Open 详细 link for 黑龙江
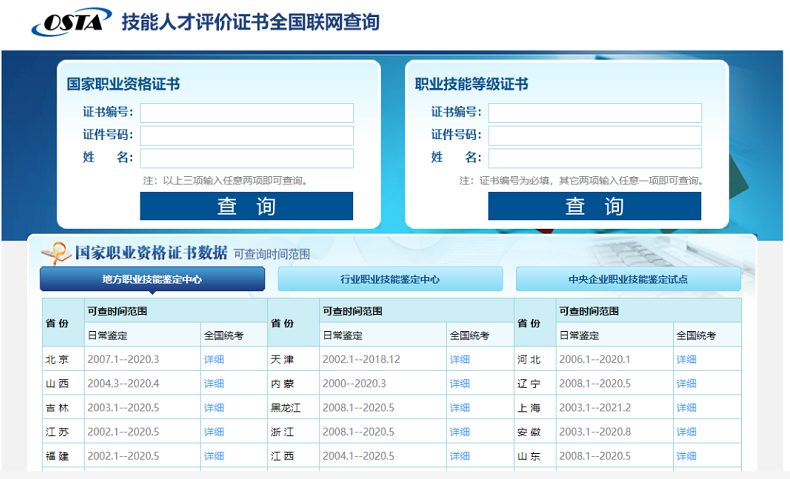This screenshot has height=479, width=790. pos(460,407)
